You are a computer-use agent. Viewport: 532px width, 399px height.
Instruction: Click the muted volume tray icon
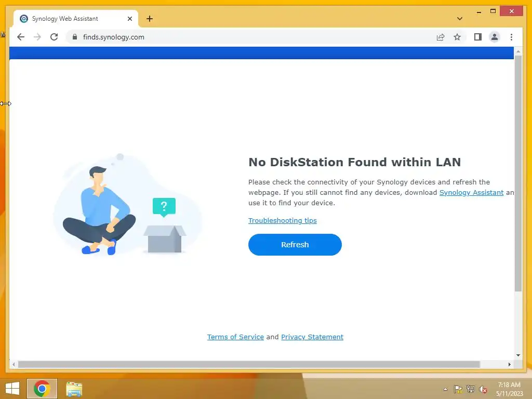point(483,389)
